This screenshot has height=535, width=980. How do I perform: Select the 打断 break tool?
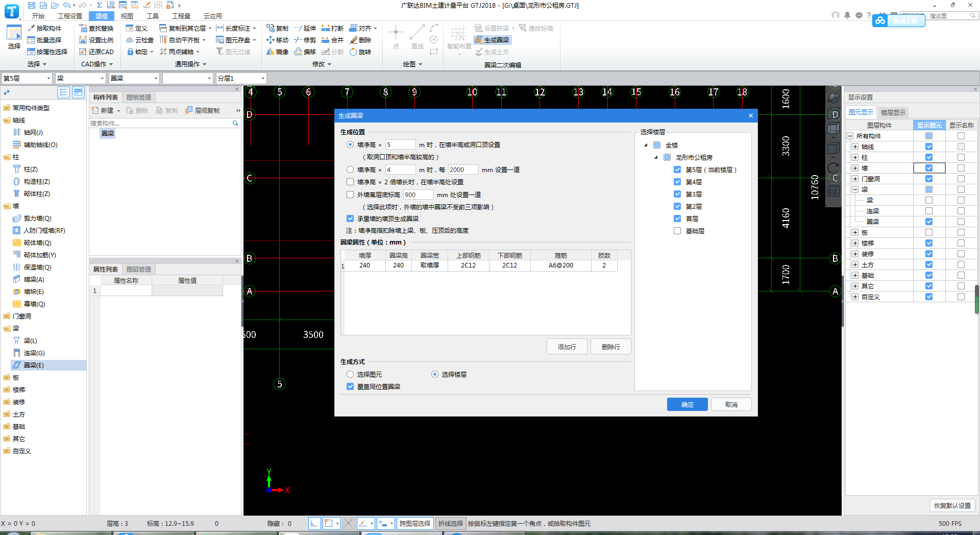tap(332, 28)
